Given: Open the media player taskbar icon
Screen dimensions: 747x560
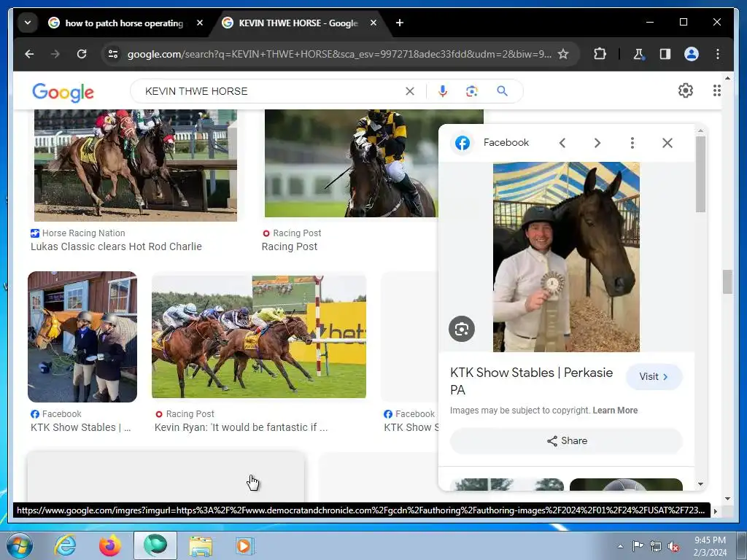Looking at the screenshot, I should pyautogui.click(x=245, y=545).
